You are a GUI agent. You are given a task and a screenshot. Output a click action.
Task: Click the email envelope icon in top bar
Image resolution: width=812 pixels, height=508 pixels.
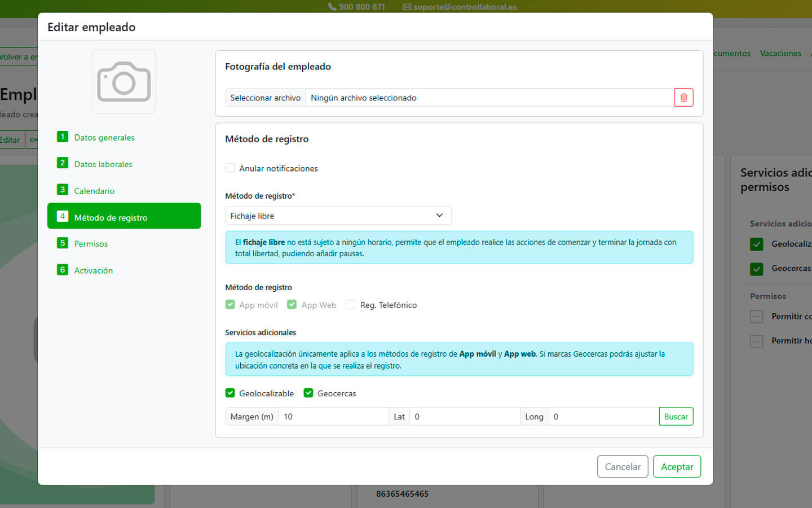[x=407, y=7]
